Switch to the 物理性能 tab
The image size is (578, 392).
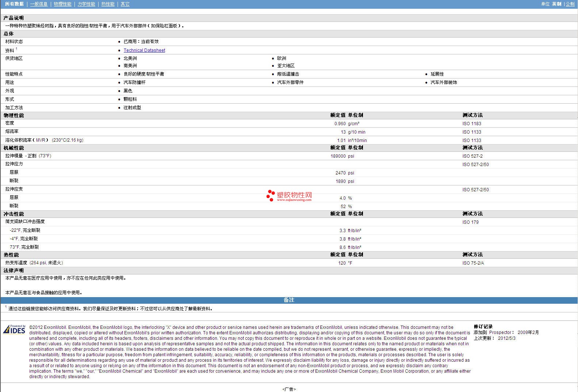point(62,4)
